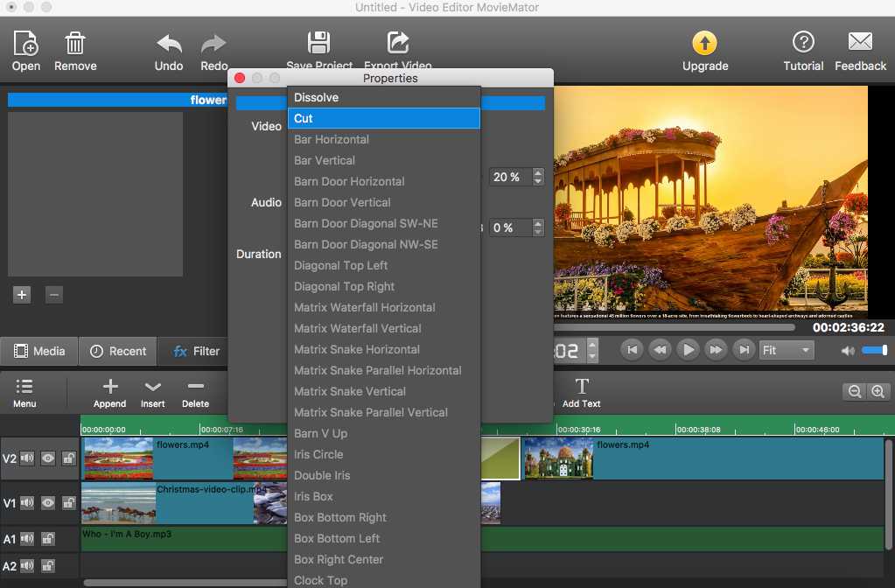This screenshot has height=588, width=895.
Task: Save the project with floppy disk icon
Action: pos(318,43)
